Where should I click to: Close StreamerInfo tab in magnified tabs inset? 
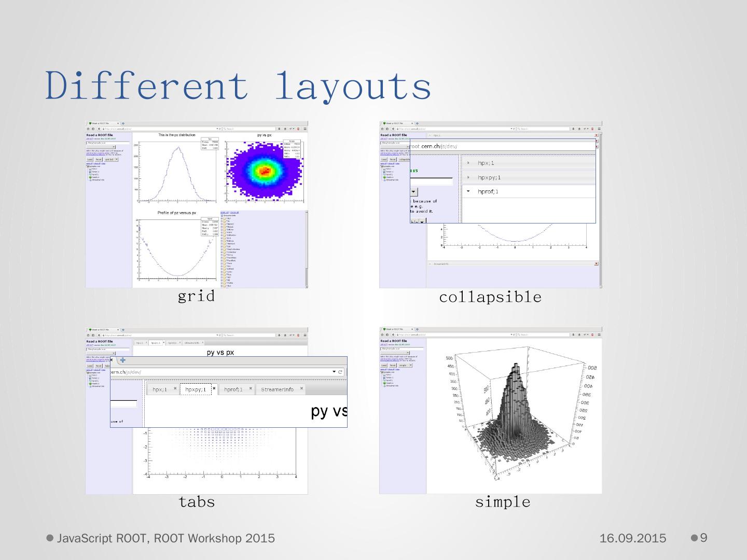pos(301,388)
